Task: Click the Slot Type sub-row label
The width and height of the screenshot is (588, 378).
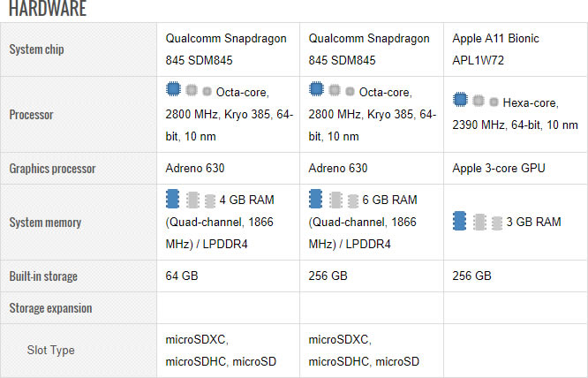Action: [x=50, y=351]
